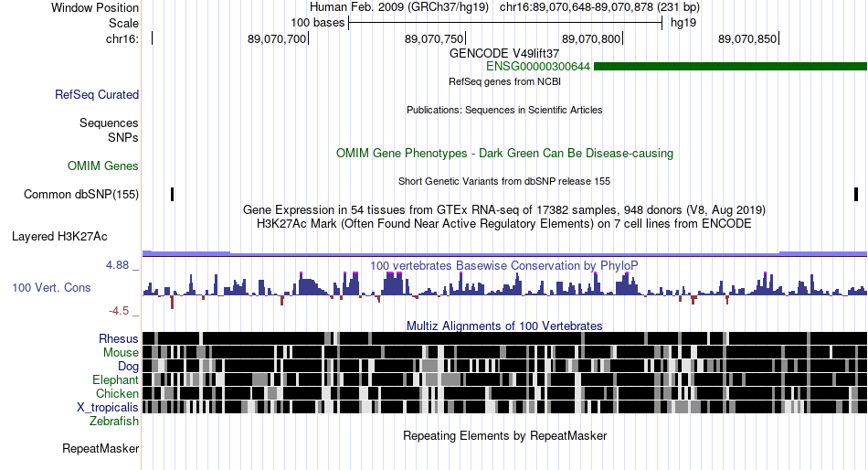Click the Chicken alignment row label
This screenshot has width=868, height=470.
coord(117,393)
